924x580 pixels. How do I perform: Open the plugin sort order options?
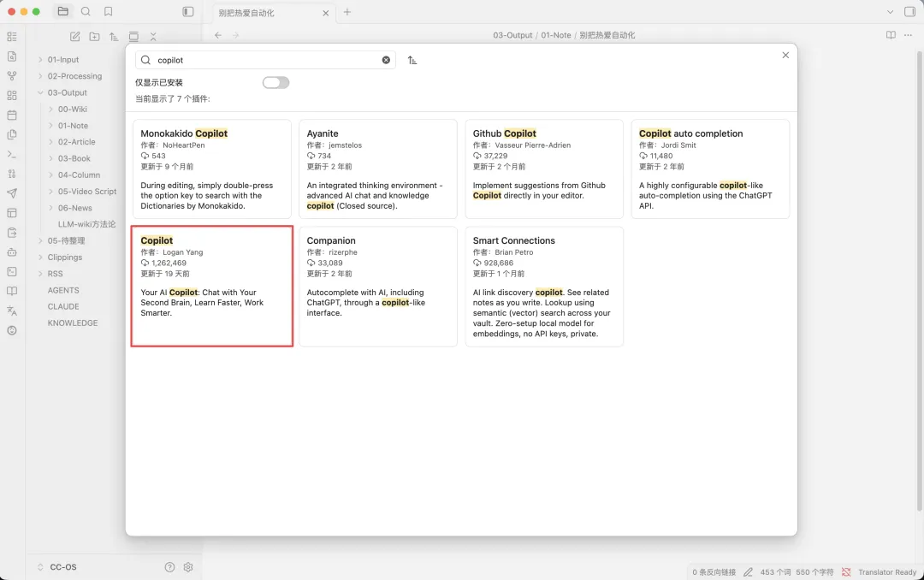(412, 60)
